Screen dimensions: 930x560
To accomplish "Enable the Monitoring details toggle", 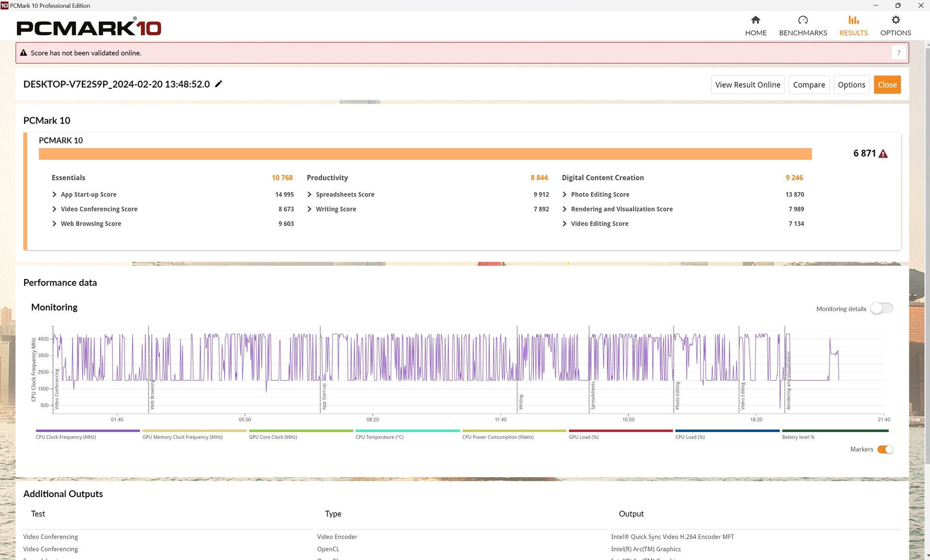I will click(881, 309).
